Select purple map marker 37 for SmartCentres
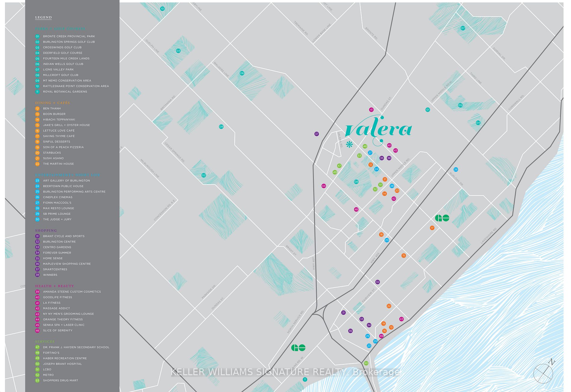 pyautogui.click(x=316, y=134)
